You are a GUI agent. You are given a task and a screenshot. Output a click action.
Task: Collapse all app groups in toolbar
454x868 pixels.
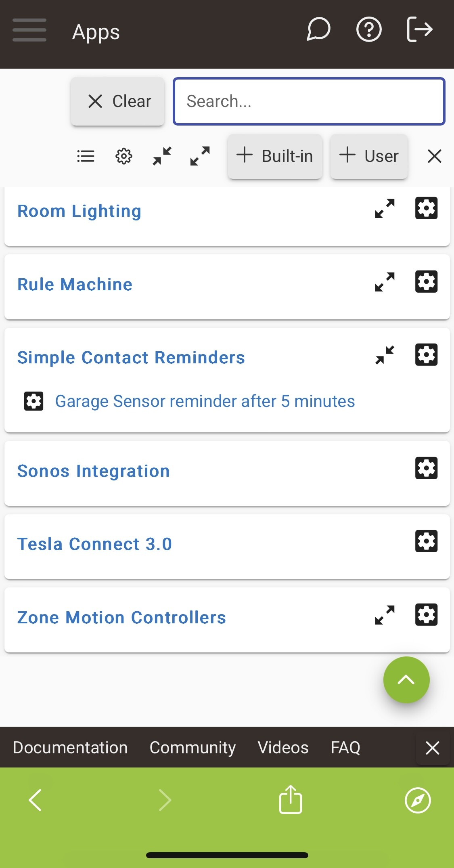(162, 156)
